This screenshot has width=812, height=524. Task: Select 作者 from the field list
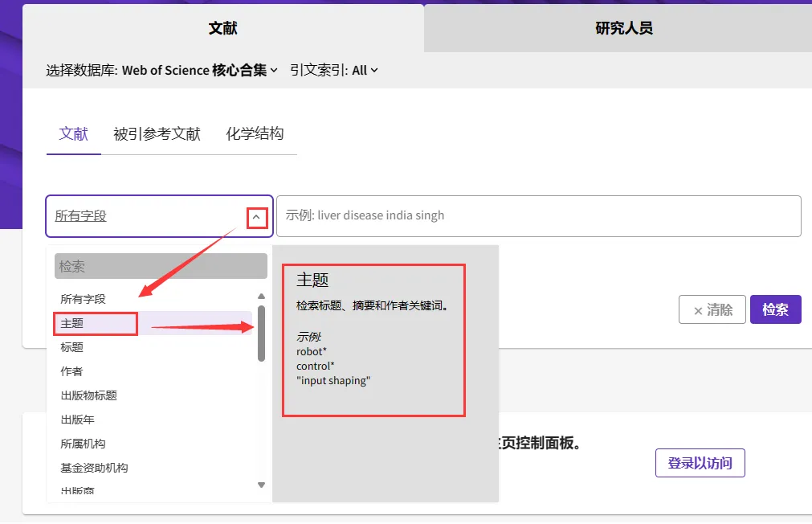(x=72, y=371)
